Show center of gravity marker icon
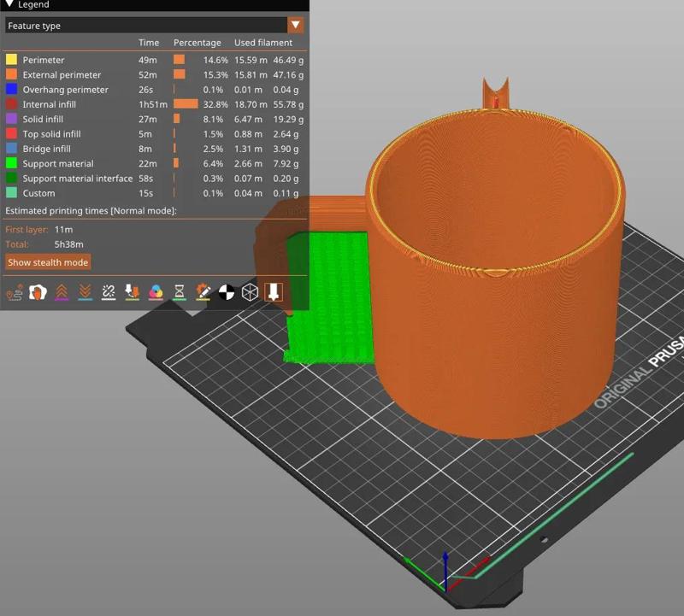684x616 pixels. (x=226, y=293)
